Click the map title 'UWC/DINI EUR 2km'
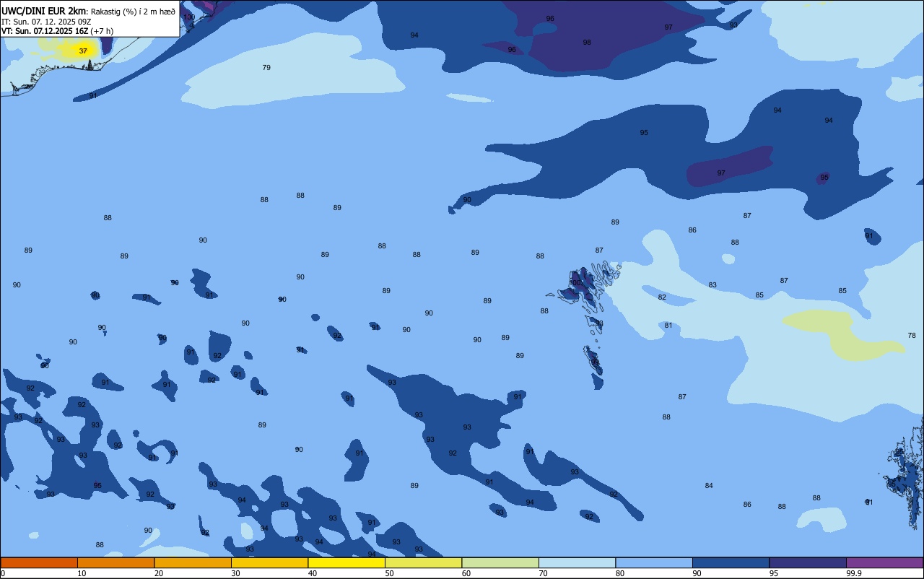The width and height of the screenshot is (924, 579). tap(44, 11)
